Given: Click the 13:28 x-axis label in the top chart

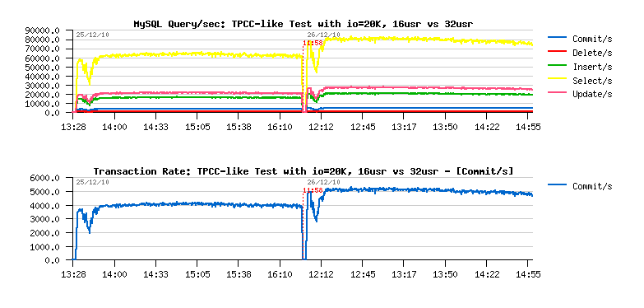Looking at the screenshot, I should (x=73, y=128).
